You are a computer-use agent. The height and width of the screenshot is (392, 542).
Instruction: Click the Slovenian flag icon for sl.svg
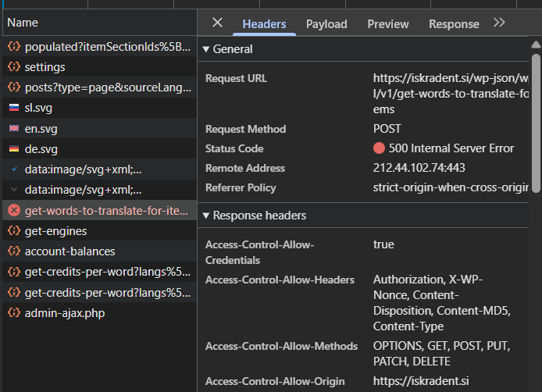click(13, 108)
